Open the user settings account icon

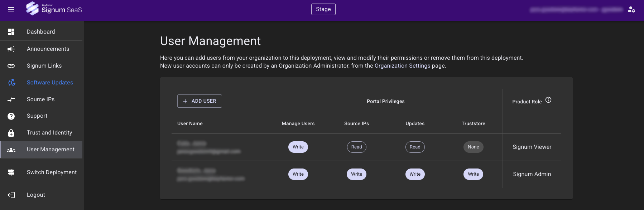[631, 10]
